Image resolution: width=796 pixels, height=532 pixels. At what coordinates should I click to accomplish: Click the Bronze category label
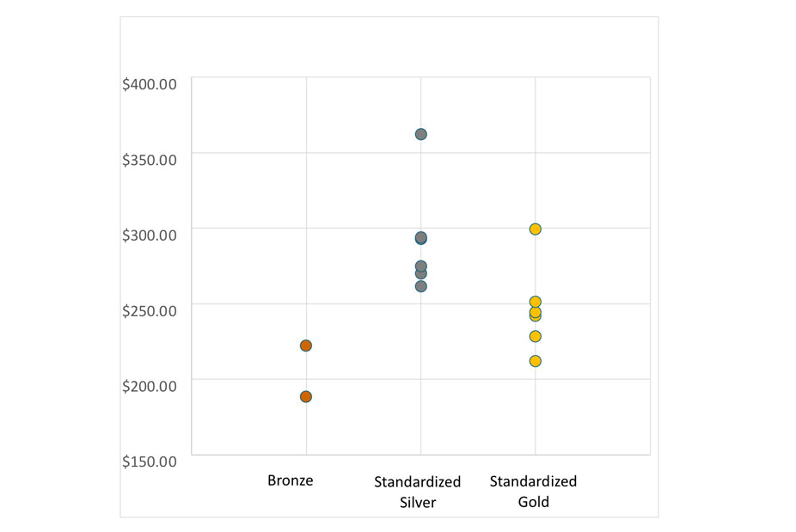point(291,481)
